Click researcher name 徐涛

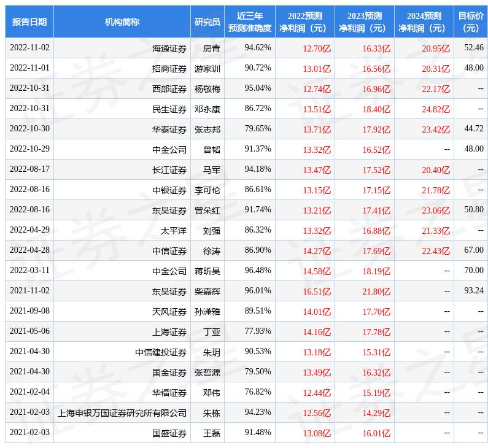212,251
